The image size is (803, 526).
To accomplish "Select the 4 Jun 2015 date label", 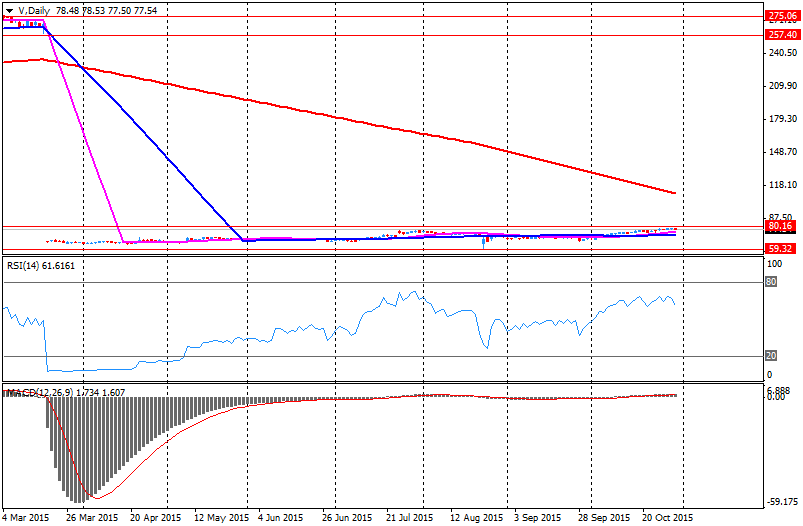I will (280, 518).
